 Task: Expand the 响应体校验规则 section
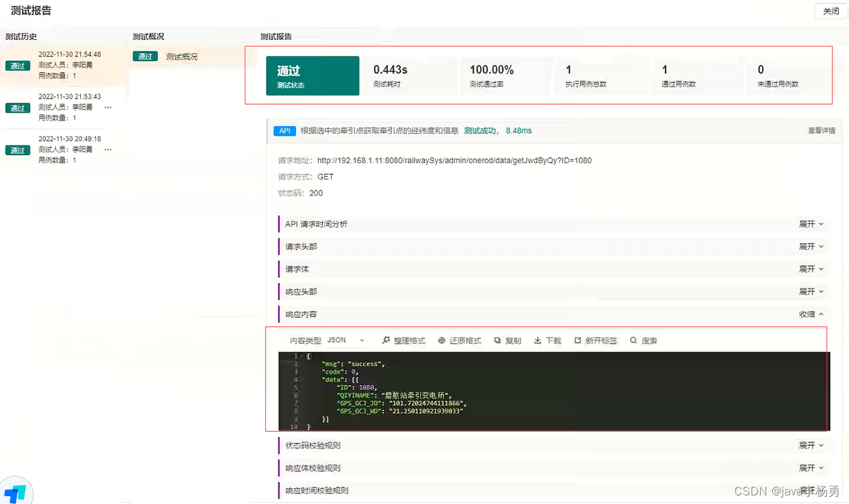point(811,468)
